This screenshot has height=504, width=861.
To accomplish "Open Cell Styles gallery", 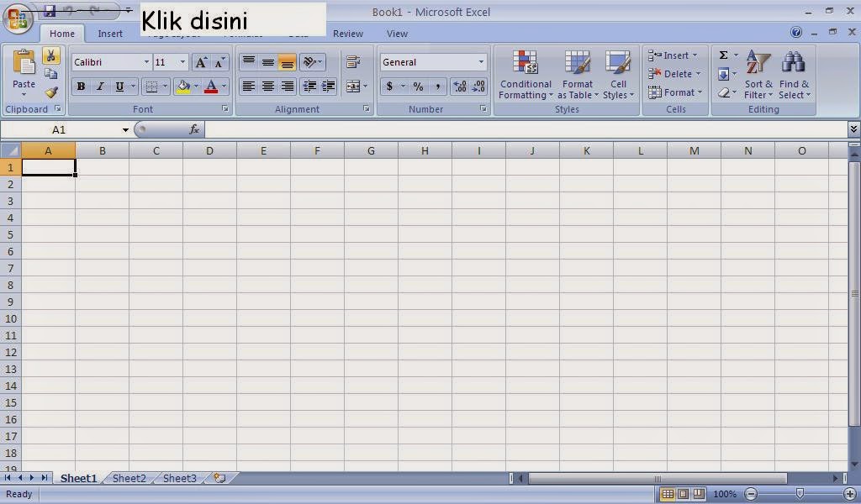I will 618,75.
